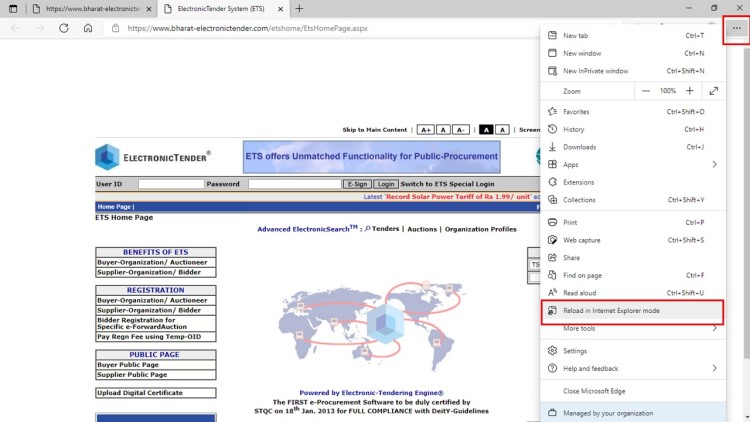
Task: Select the black high-contrast theme button
Action: (x=486, y=130)
